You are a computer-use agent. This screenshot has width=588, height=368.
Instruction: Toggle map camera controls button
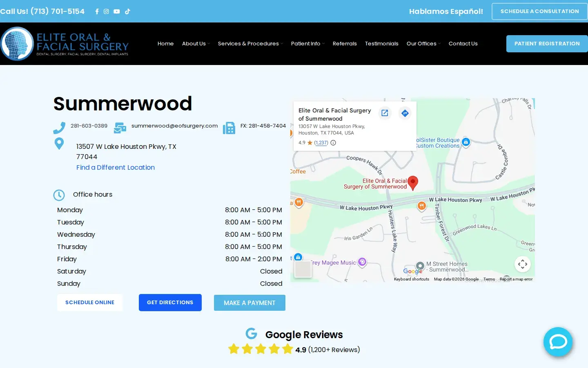coord(523,264)
